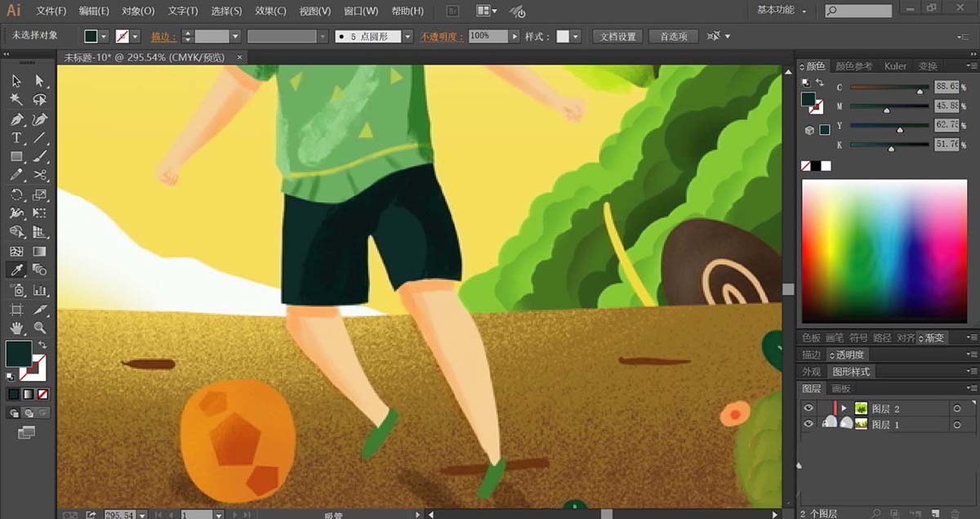Click the swap fill and stroke arrows in toolbox
The height and width of the screenshot is (519, 980).
[x=42, y=345]
